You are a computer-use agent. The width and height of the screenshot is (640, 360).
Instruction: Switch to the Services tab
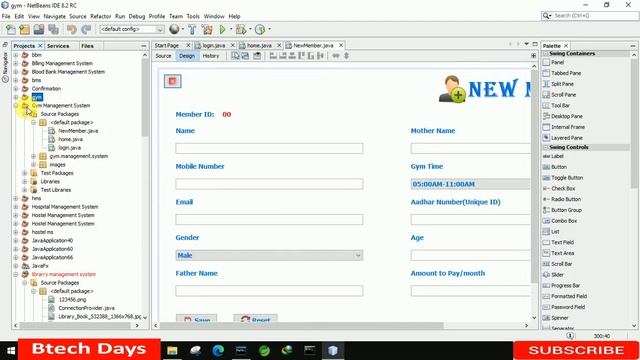tap(58, 46)
